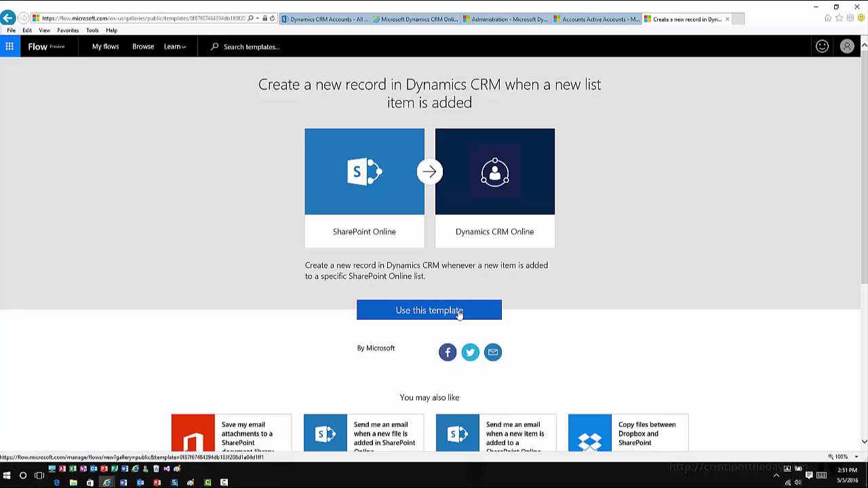This screenshot has width=868, height=488.
Task: Click the browser Back button
Action: [8, 18]
